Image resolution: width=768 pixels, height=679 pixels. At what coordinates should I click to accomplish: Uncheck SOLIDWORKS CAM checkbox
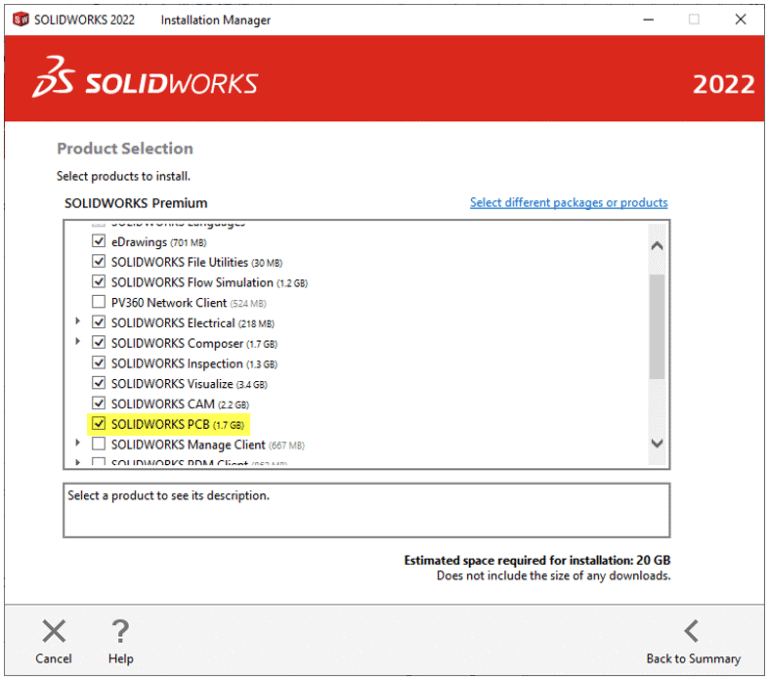[98, 403]
